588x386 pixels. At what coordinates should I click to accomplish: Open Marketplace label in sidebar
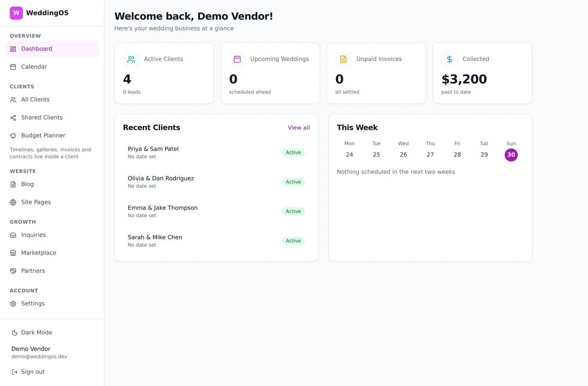[39, 253]
